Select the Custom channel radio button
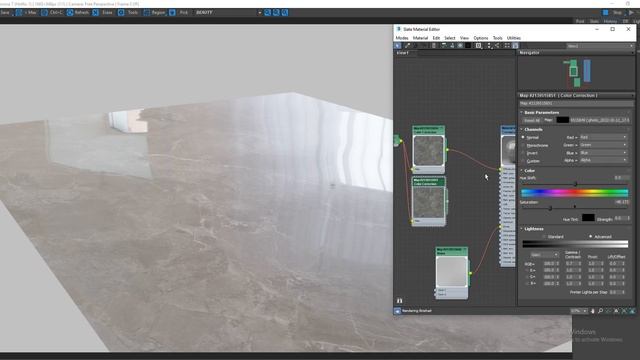The image size is (640, 360). pos(523,161)
